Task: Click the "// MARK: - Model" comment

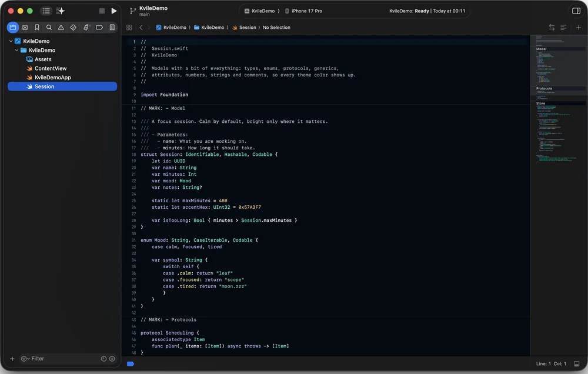Action: pyautogui.click(x=163, y=108)
